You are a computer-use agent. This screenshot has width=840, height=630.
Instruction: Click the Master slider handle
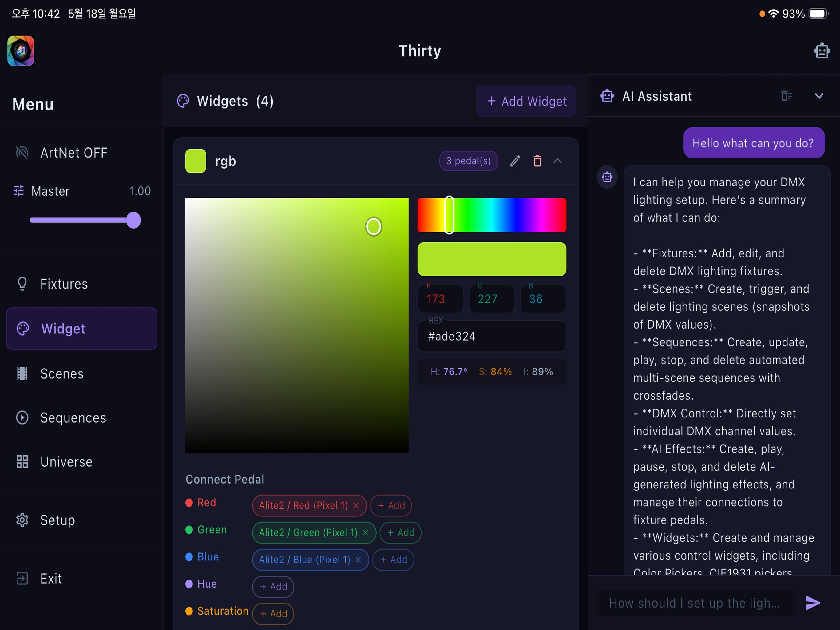133,220
